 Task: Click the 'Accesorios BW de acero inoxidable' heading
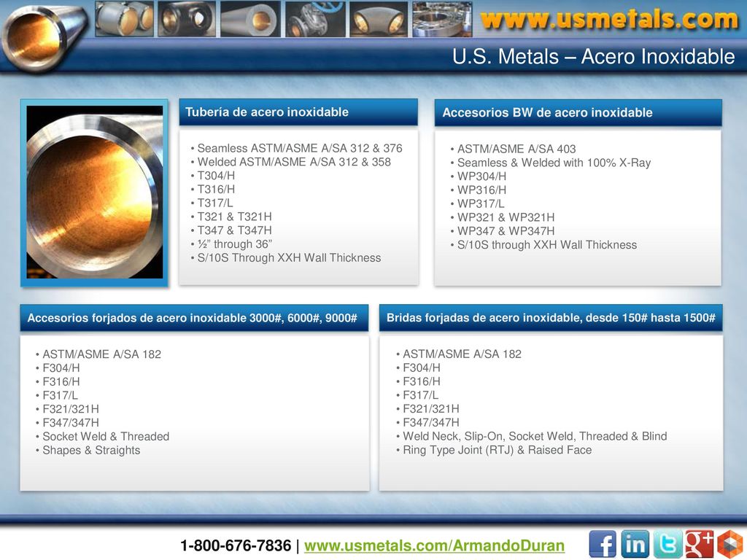click(547, 112)
